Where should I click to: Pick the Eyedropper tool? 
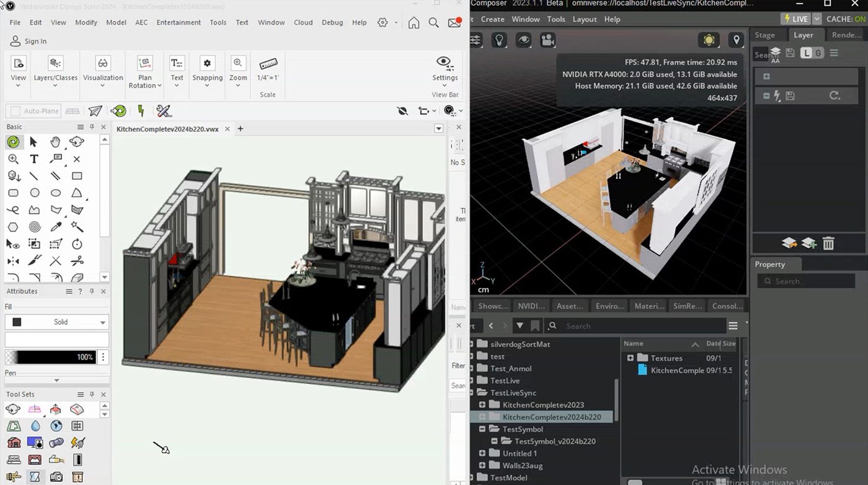(56, 227)
